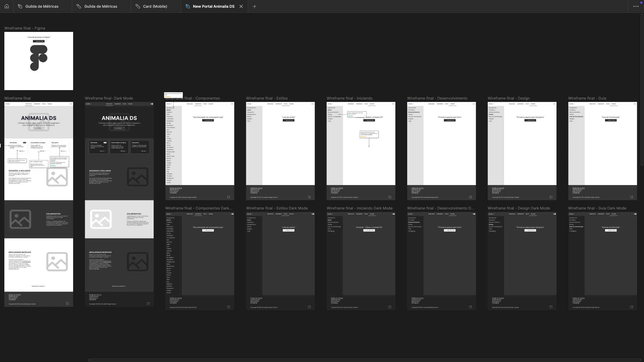Click button under Guia de Contribuição in Guia frame
The width and height of the screenshot is (644, 362).
pos(611,120)
